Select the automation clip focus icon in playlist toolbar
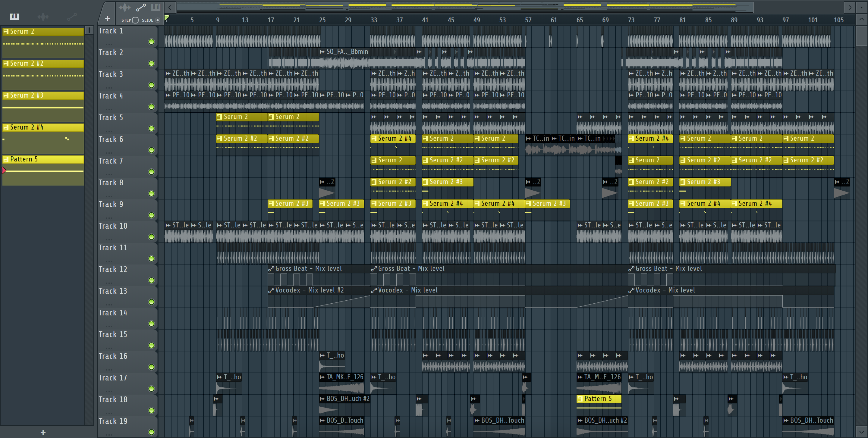This screenshot has width=868, height=438. pos(141,7)
